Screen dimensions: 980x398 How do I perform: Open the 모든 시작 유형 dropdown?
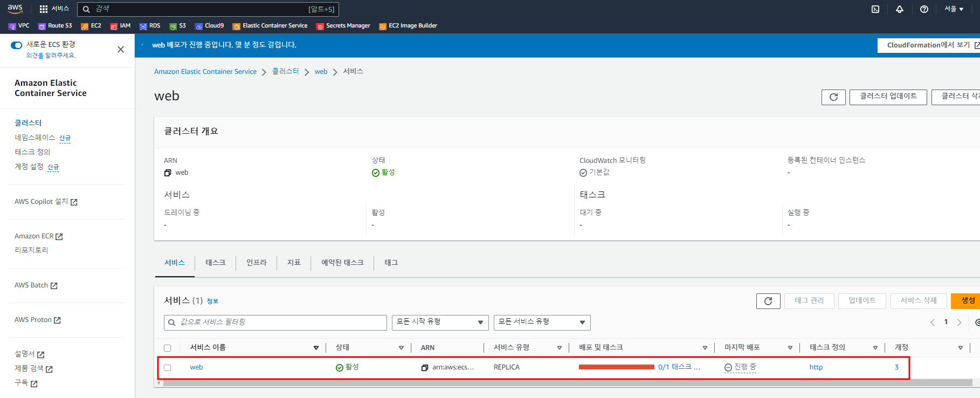pos(440,322)
